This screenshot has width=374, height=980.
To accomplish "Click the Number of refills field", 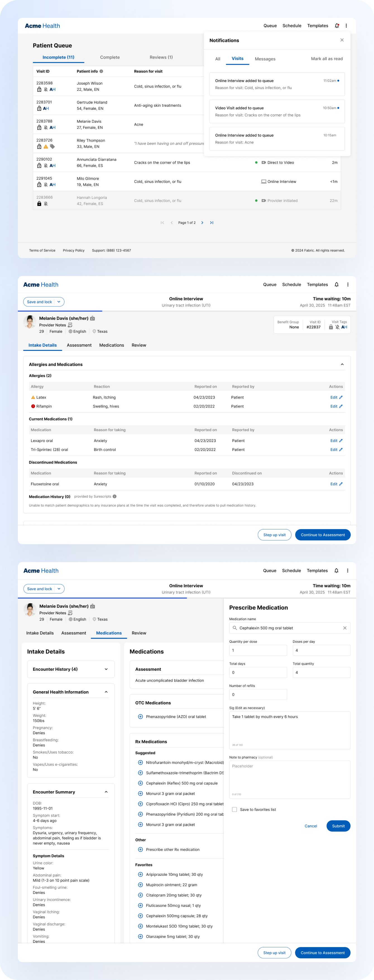I will click(x=258, y=695).
